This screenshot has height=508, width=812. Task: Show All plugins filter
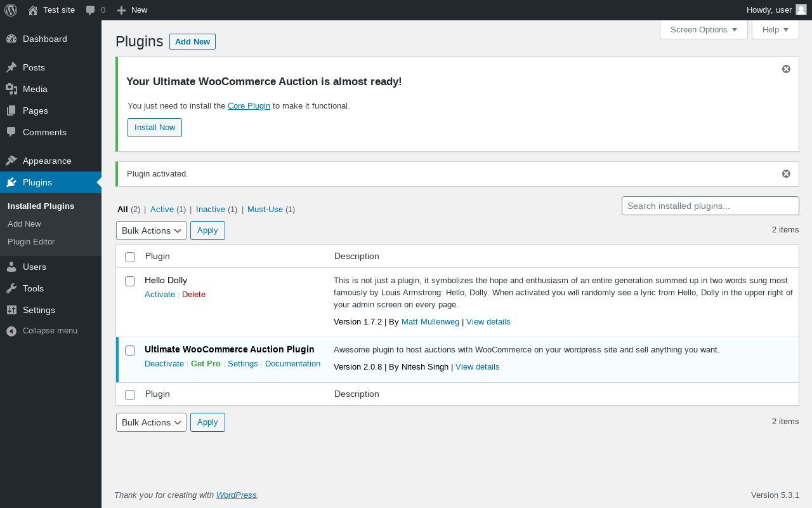click(122, 209)
